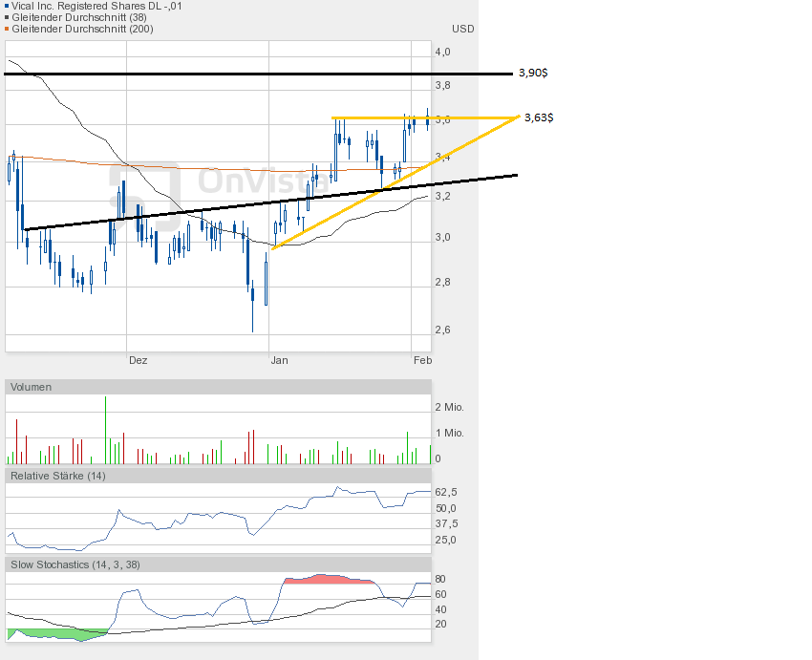Click the green oversold area in Slow Stochastics
The height and width of the screenshot is (660, 812).
click(x=48, y=634)
